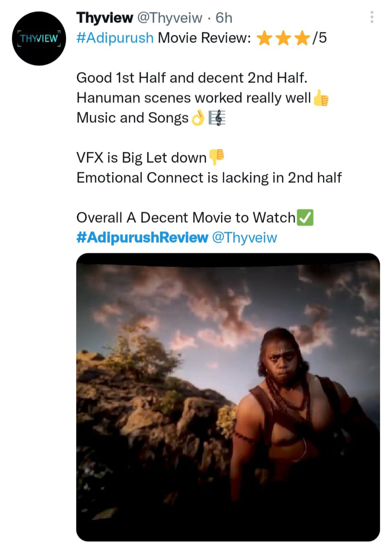
Task: Open the #AdipurushReview hashtag
Action: [142, 237]
